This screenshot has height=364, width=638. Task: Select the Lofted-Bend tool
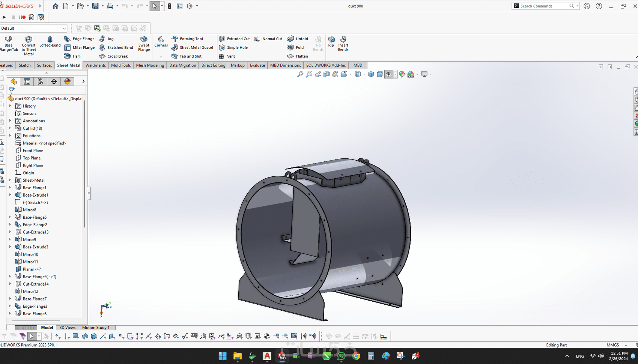point(50,42)
